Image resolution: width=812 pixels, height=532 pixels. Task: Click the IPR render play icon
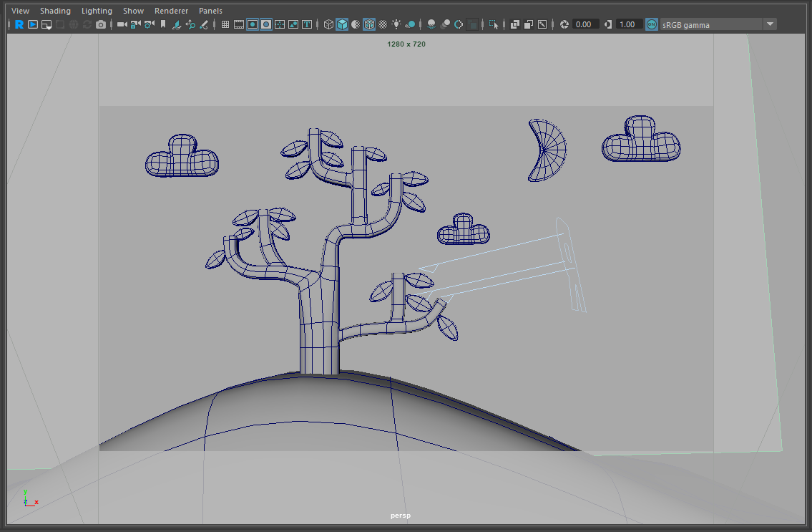pyautogui.click(x=33, y=24)
